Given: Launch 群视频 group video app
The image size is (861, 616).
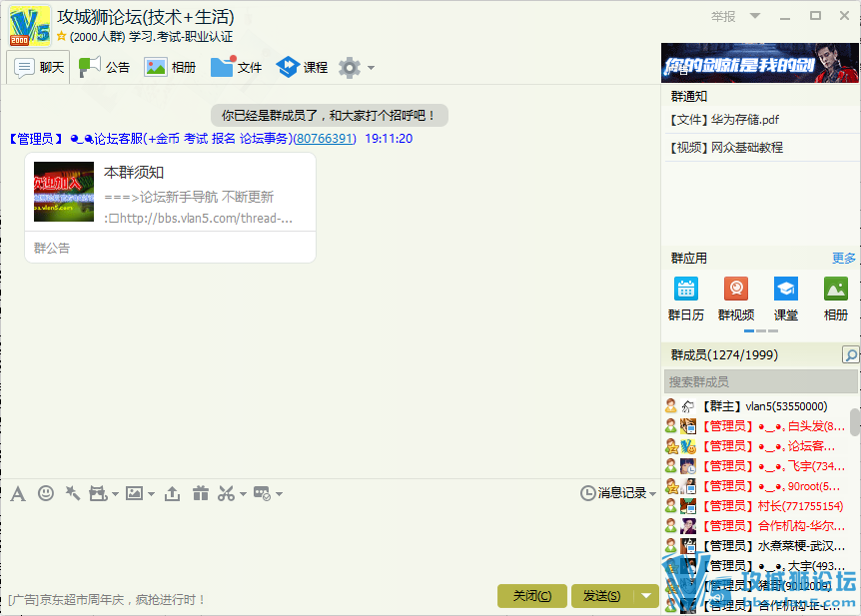Looking at the screenshot, I should click(x=736, y=299).
